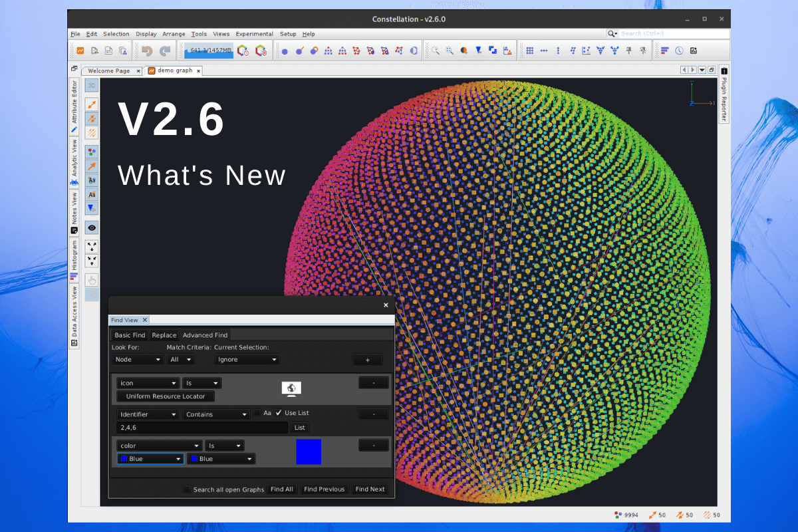This screenshot has height=532, width=798.
Task: Arrange nodes in a horizontal line
Action: click(544, 51)
